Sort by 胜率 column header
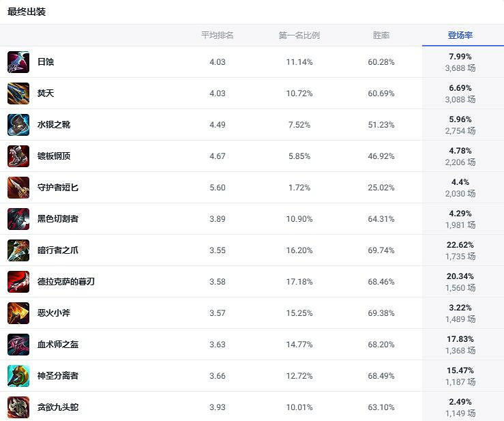504x421 pixels. [x=381, y=35]
